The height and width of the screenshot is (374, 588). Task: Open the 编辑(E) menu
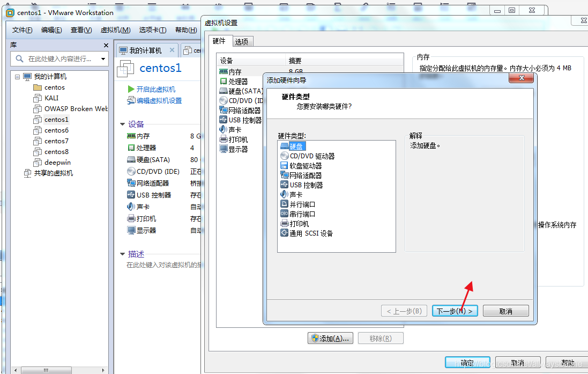click(x=51, y=30)
